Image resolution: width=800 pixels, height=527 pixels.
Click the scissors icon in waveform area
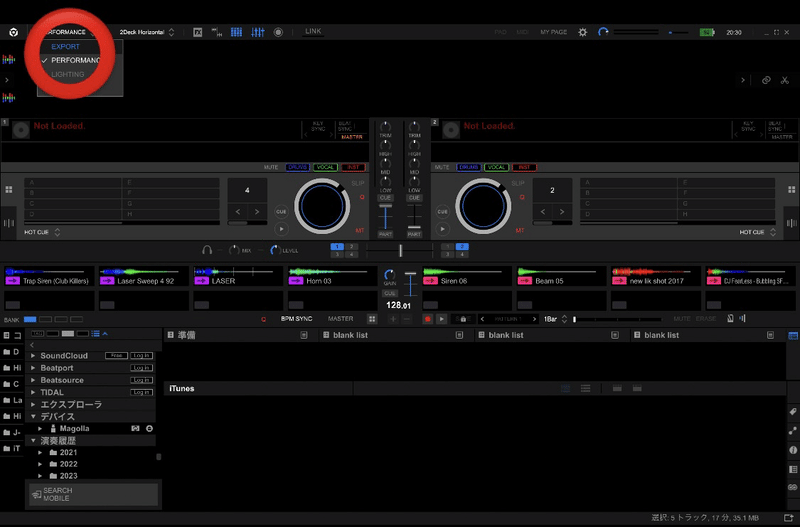[x=785, y=80]
